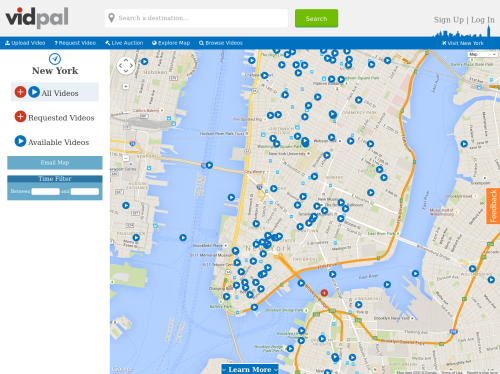Click the map zoom out minus button
Screen dimensions: 500x374
[x=126, y=158]
